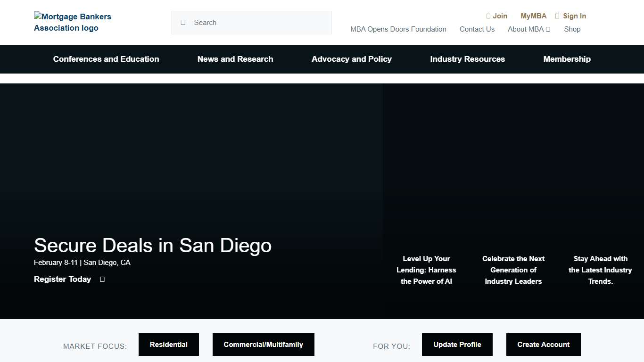Open the Conferences and Education menu
Image resolution: width=644 pixels, height=362 pixels.
[106, 59]
